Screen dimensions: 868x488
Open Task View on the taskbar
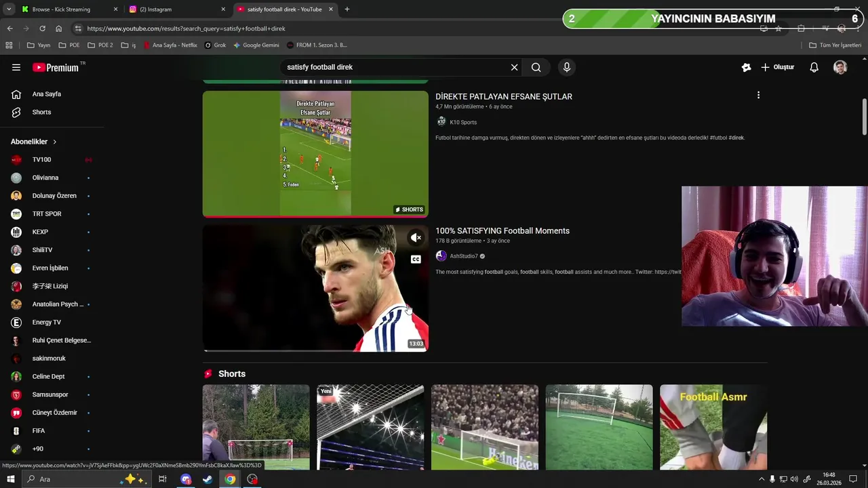click(163, 479)
